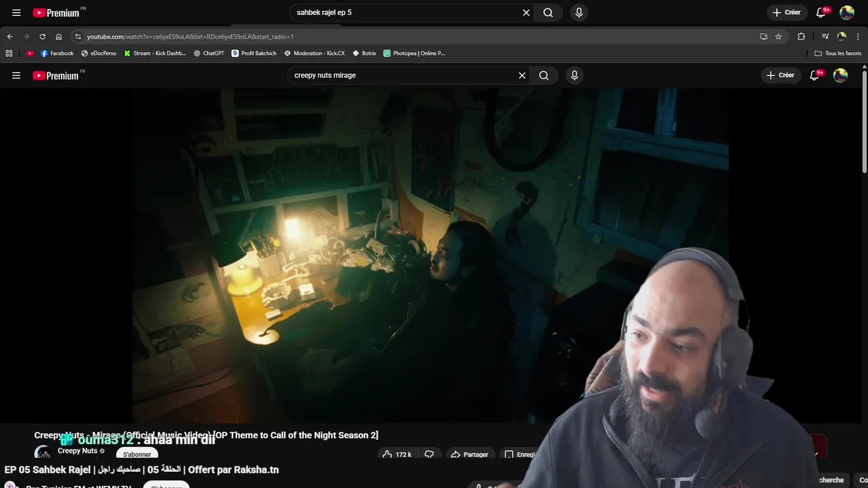
Task: Open the browser three-dot menu
Action: tap(858, 37)
